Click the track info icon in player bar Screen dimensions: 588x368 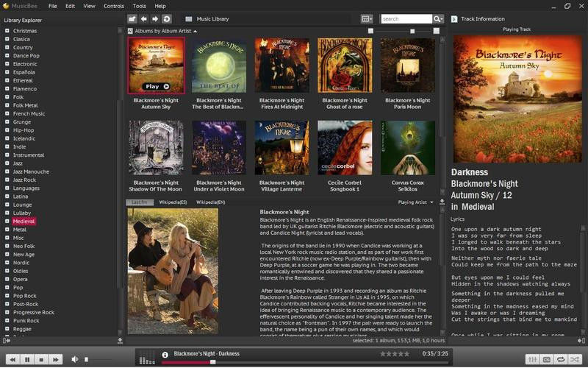(x=165, y=355)
